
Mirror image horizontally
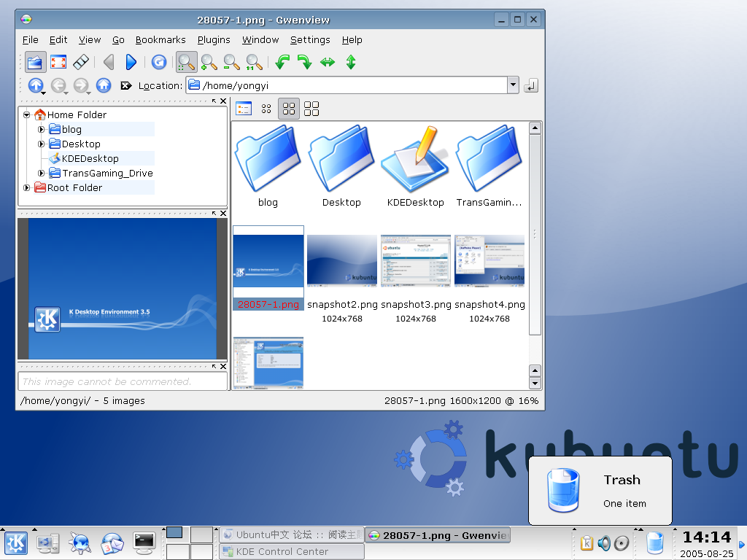[328, 62]
